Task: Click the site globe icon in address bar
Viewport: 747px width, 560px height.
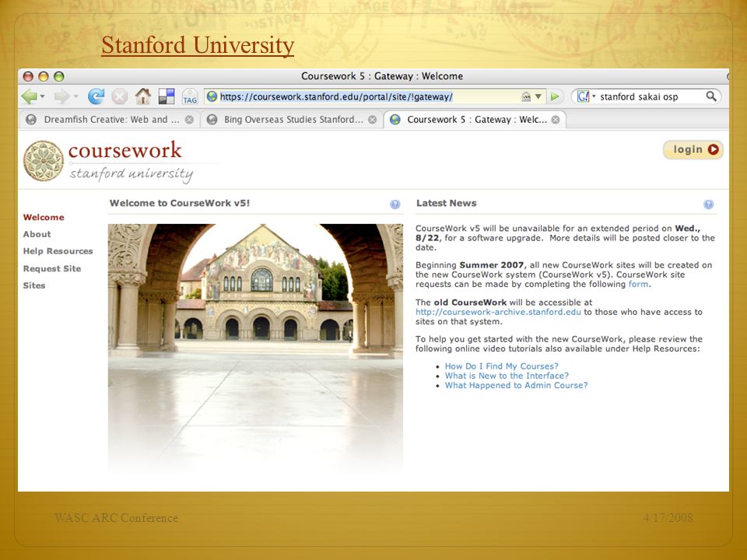Action: tap(212, 96)
